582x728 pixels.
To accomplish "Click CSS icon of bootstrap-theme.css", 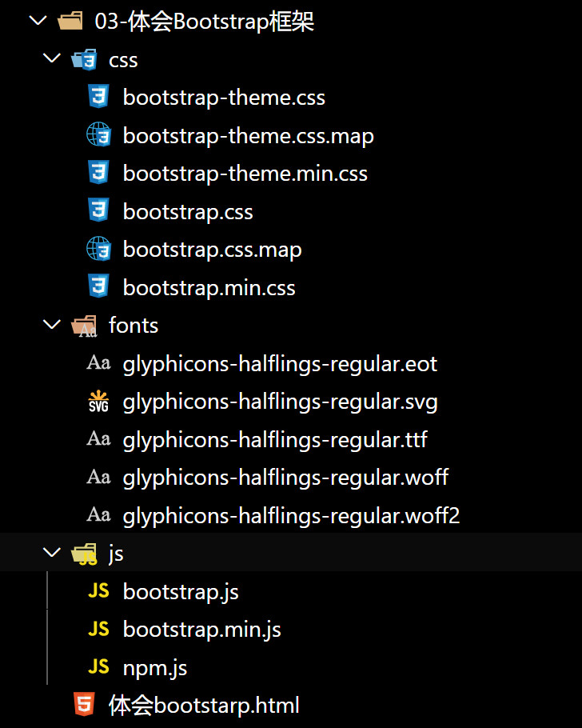I will pyautogui.click(x=98, y=97).
